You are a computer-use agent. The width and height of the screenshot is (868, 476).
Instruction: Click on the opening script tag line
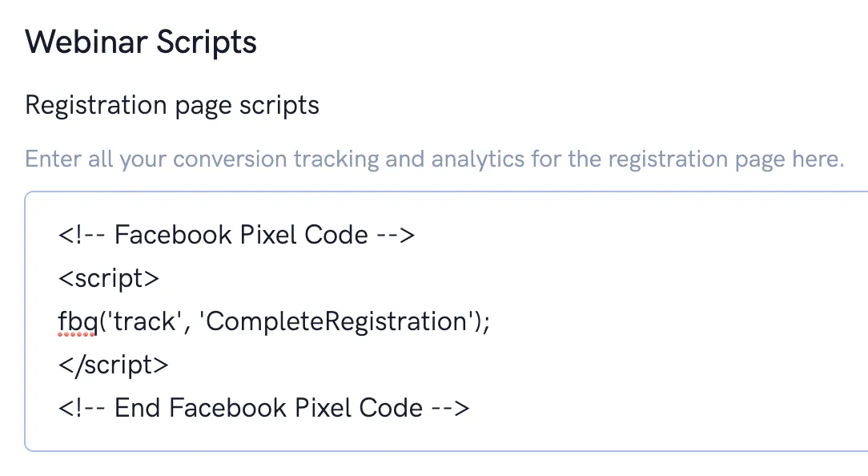pos(109,278)
